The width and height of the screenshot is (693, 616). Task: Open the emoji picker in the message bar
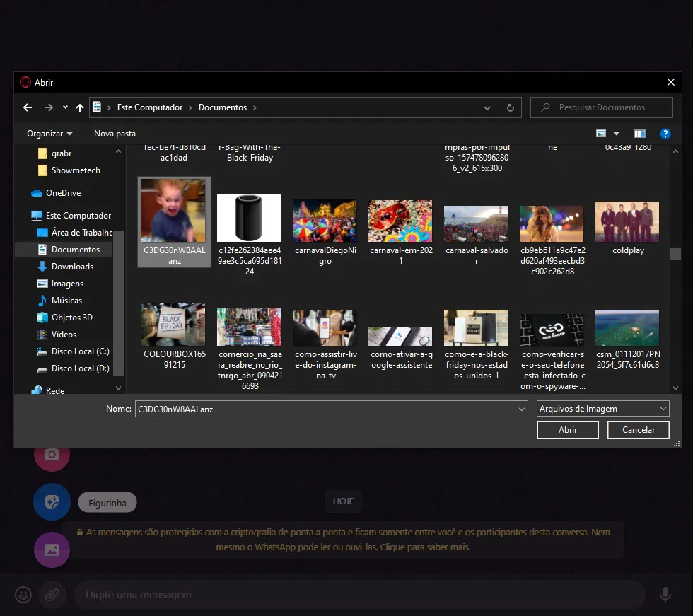click(x=23, y=595)
